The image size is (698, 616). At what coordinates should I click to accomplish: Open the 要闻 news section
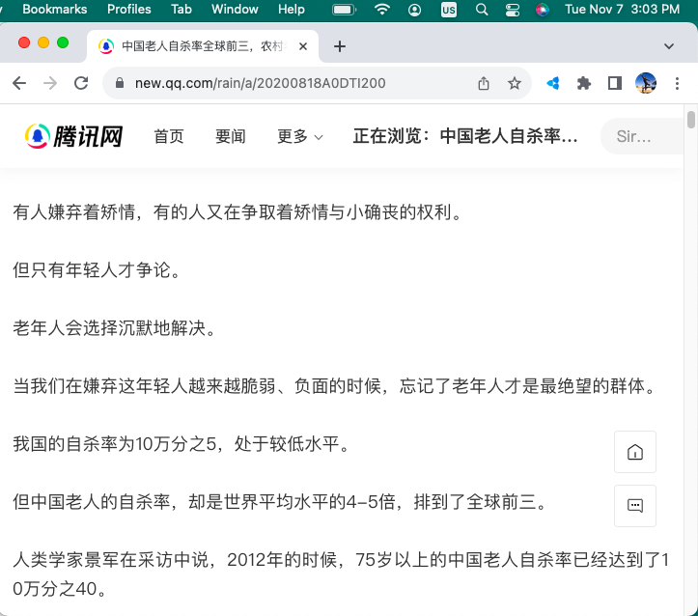click(x=231, y=136)
